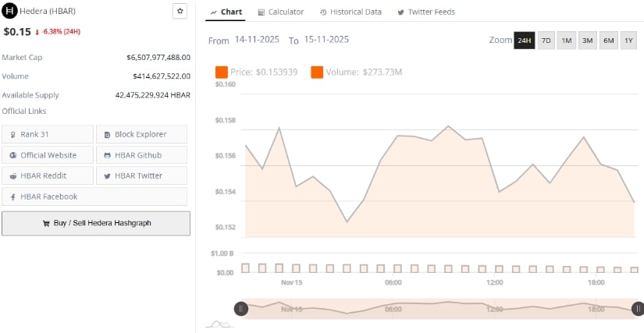Toggle the orange Volume series legend
The height and width of the screenshot is (333, 644).
pos(317,73)
